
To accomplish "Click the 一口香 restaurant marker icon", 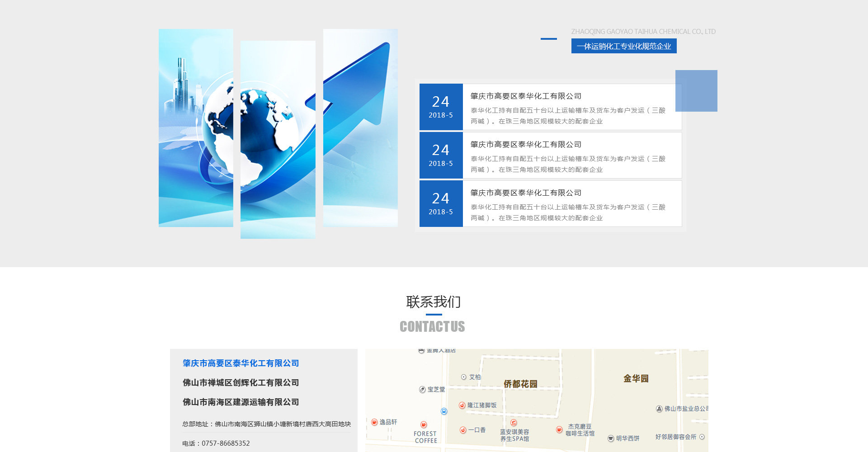I will 463,430.
